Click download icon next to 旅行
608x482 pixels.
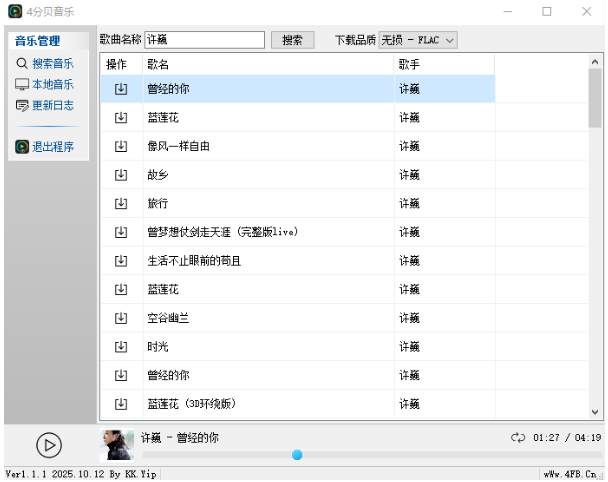[121, 203]
